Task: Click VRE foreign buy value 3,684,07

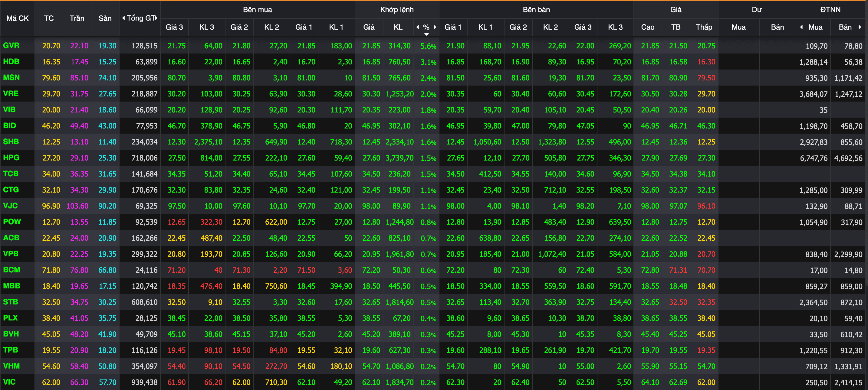Action: click(x=814, y=94)
